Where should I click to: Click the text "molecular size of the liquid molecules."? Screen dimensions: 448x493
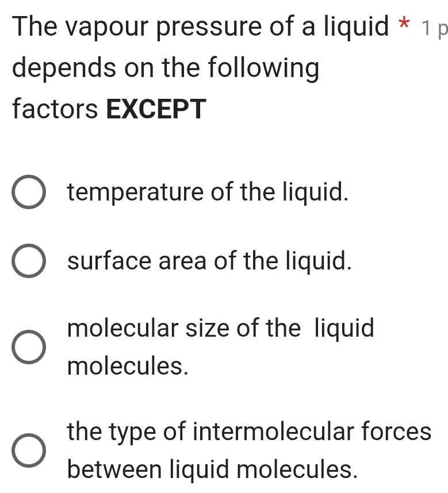point(221,347)
